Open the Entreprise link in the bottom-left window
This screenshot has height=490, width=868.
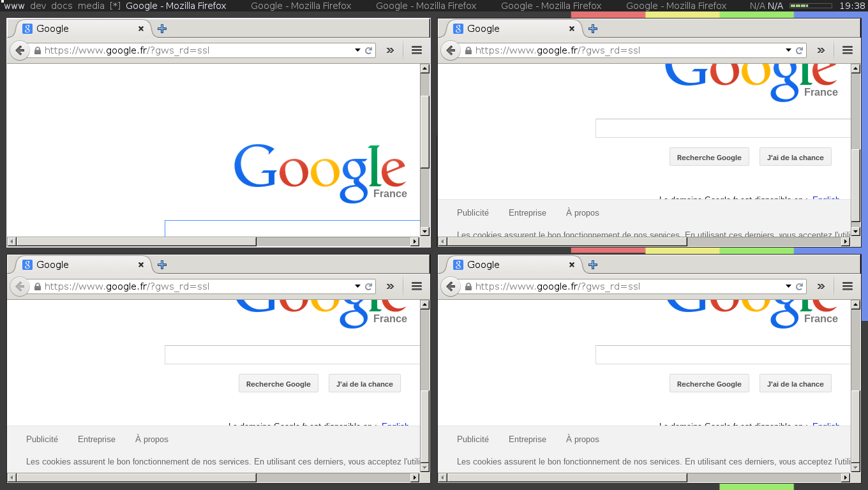click(x=96, y=440)
